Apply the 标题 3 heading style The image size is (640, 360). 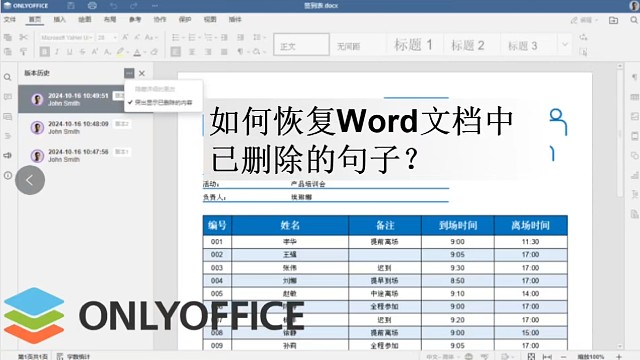pyautogui.click(x=528, y=44)
